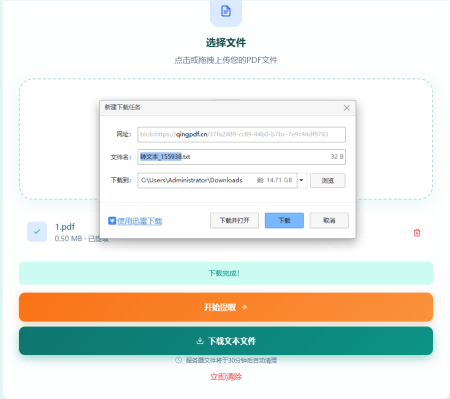Toggle the 使用迅雷下载 checkbox
Image resolution: width=450 pixels, height=399 pixels.
click(x=112, y=221)
